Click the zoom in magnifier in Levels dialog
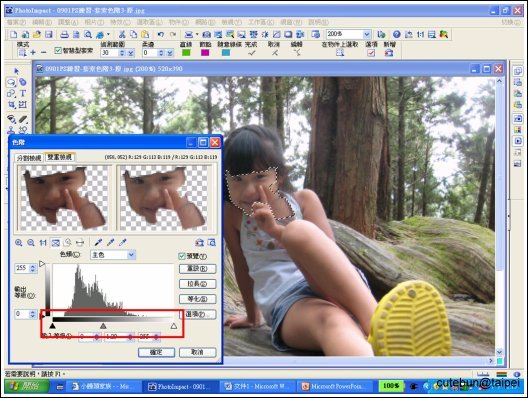 [19, 242]
